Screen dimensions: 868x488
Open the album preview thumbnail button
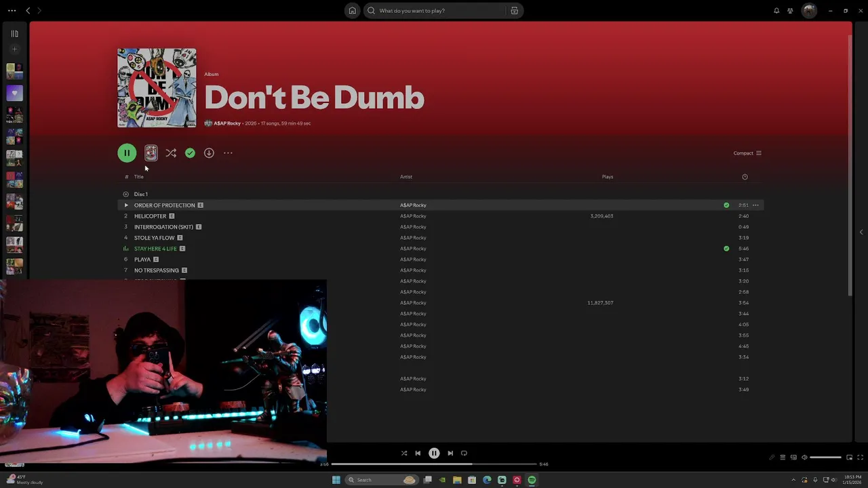(151, 153)
